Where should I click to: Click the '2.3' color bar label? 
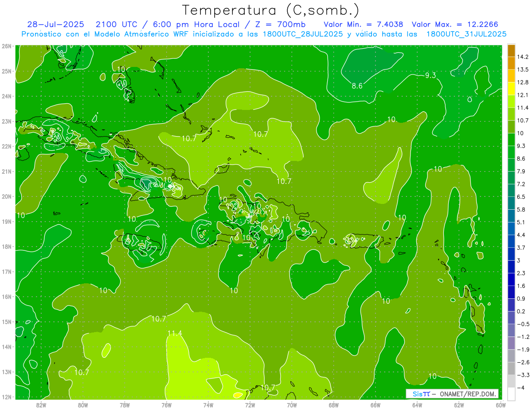(521, 273)
